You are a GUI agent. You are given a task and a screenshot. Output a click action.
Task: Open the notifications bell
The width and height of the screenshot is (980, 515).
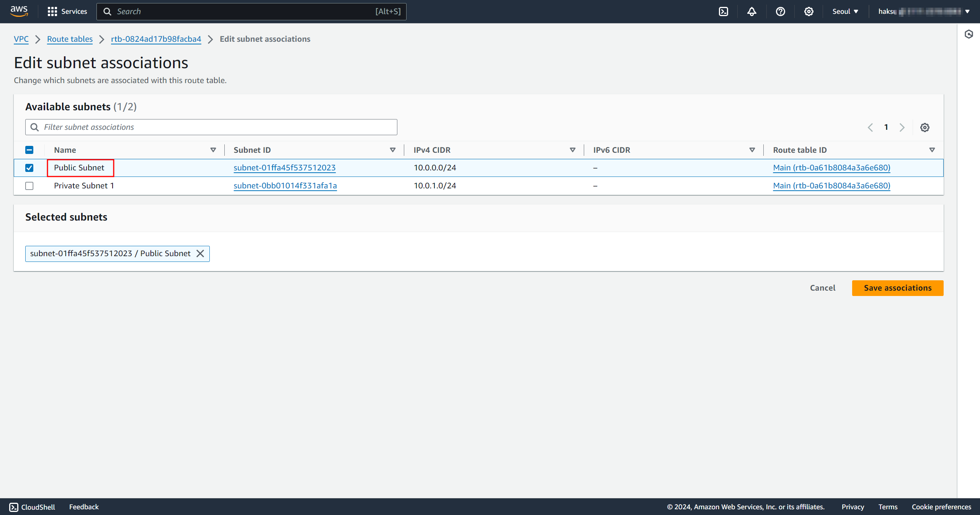(x=752, y=11)
